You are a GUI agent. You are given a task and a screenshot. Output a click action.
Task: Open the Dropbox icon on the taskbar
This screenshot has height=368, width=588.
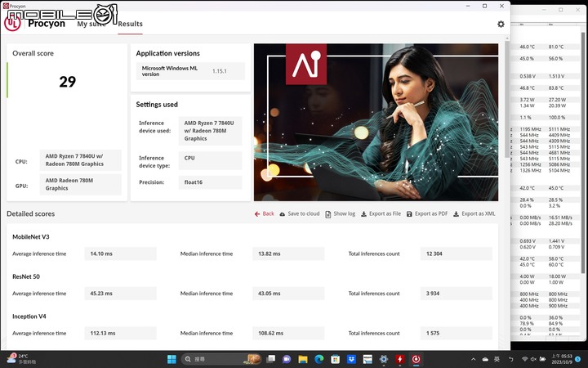tap(351, 359)
